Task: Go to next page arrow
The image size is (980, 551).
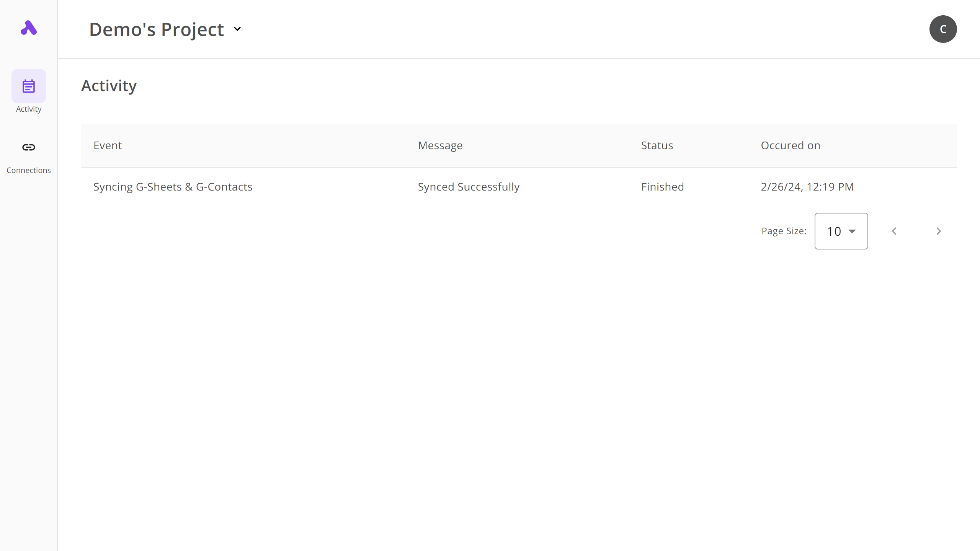Action: pyautogui.click(x=938, y=231)
